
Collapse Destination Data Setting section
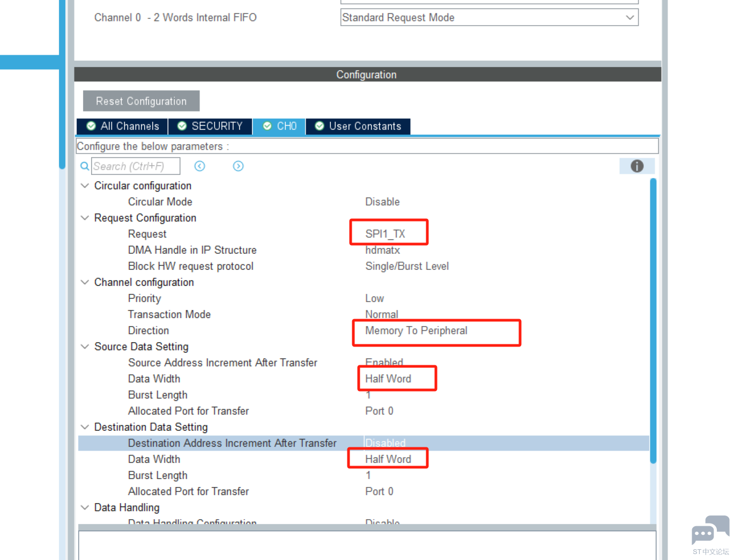pyautogui.click(x=85, y=427)
